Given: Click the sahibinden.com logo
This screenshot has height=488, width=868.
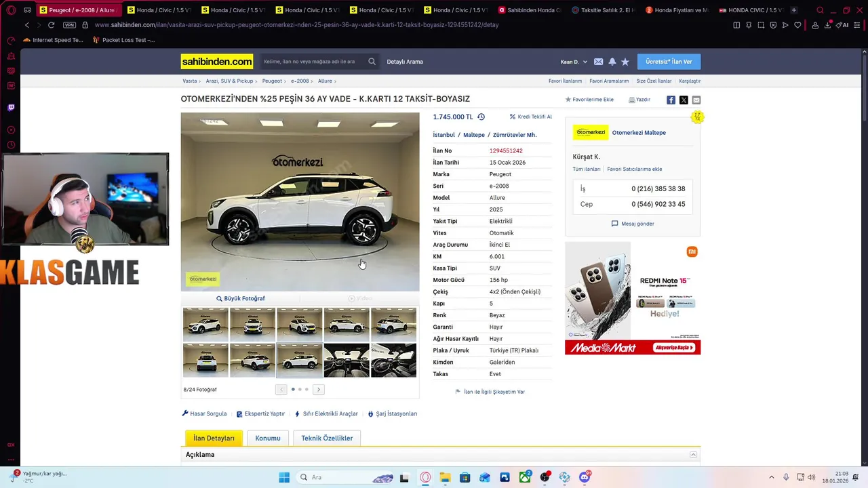Looking at the screenshot, I should click(217, 62).
